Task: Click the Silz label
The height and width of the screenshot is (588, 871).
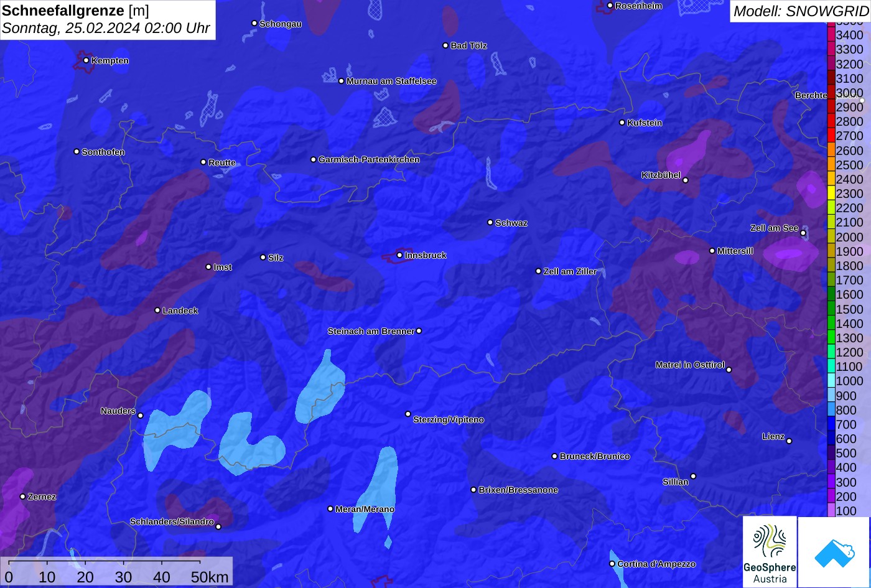Action: (276, 258)
